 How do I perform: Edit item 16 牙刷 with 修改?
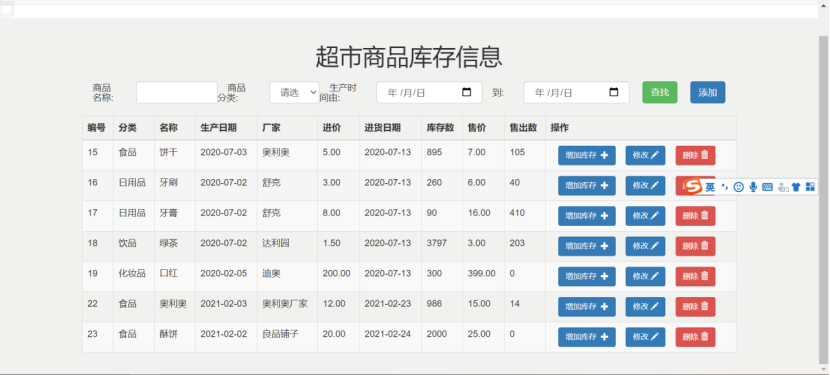click(645, 185)
